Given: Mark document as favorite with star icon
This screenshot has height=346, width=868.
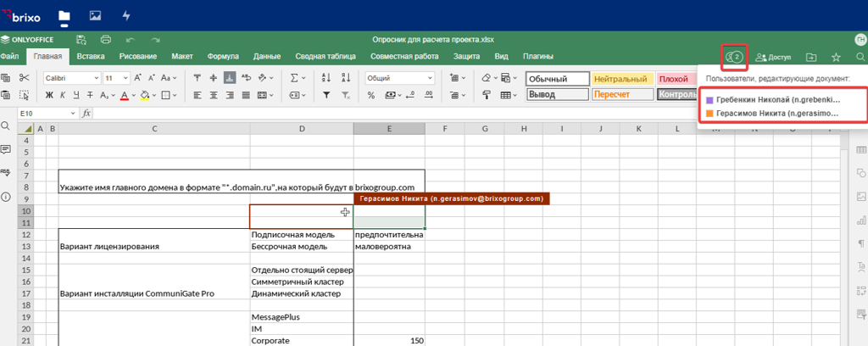Looking at the screenshot, I should click(x=836, y=57).
